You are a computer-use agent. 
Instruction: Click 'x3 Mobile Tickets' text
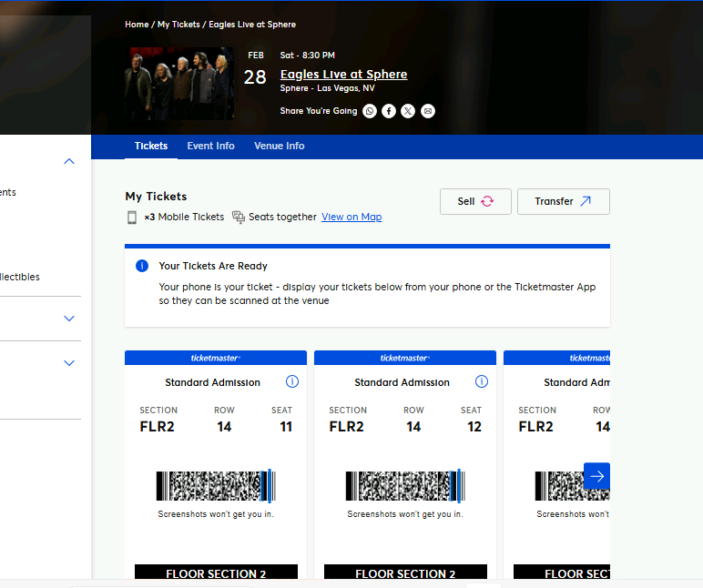[184, 217]
